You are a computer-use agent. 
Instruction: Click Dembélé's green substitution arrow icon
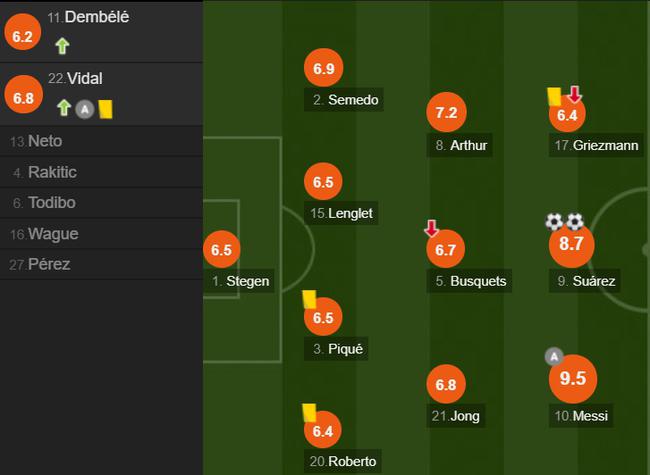pos(62,46)
